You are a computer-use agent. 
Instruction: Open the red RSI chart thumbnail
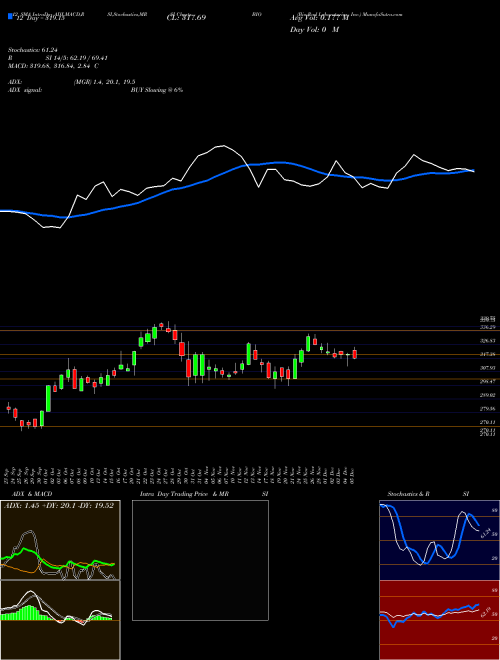pyautogui.click(x=439, y=620)
